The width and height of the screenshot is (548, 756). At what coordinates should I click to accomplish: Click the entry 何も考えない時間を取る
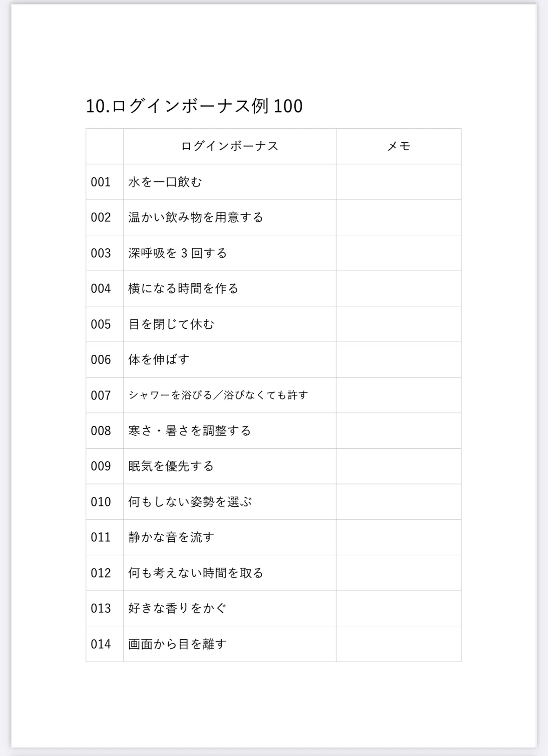tap(196, 573)
